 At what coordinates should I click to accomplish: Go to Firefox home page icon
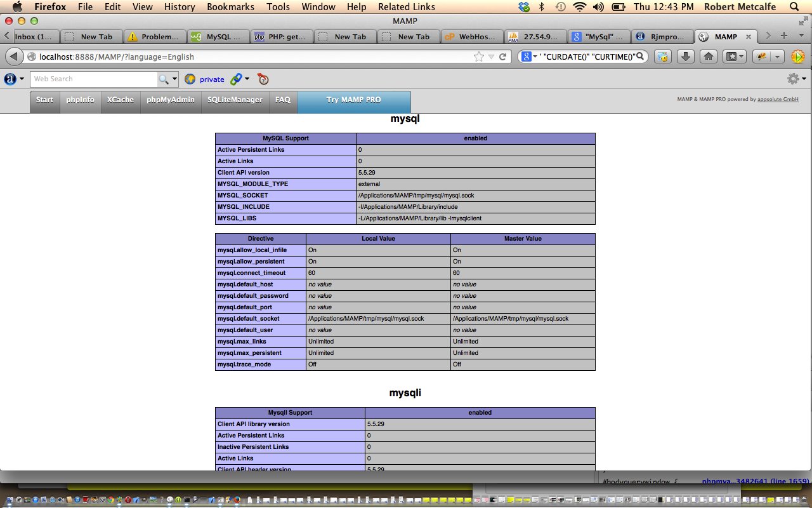(x=709, y=57)
